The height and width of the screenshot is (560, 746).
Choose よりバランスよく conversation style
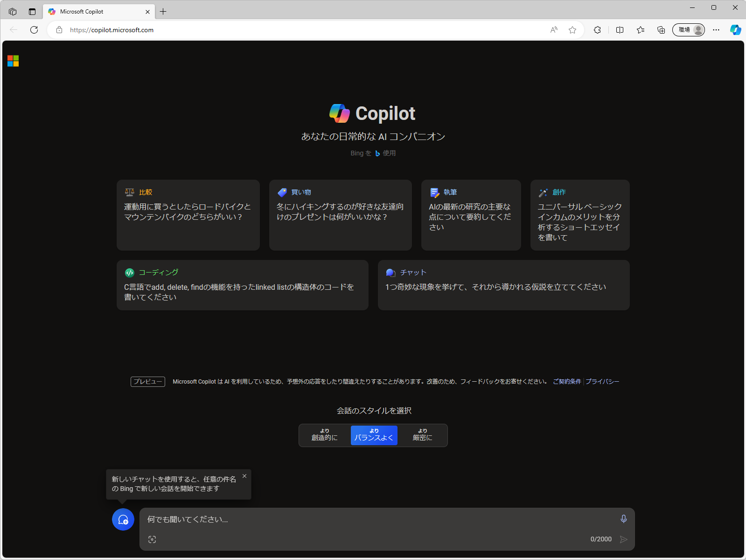[374, 435]
